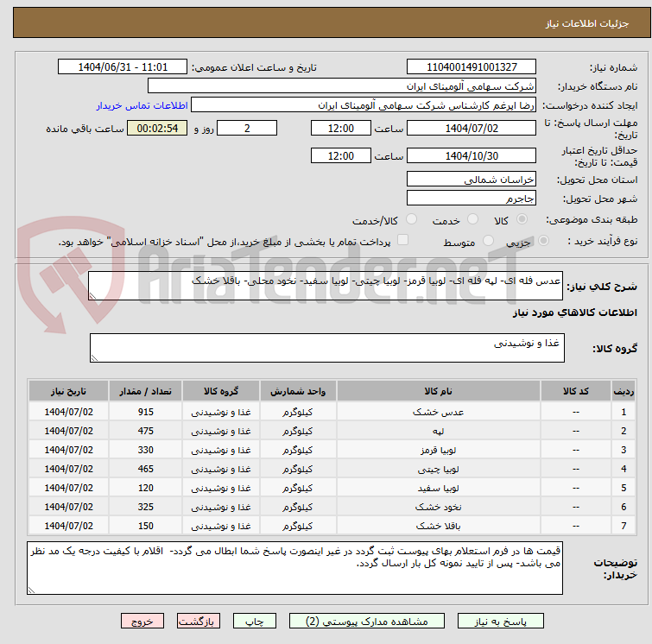Click the شماره نیاز number field
Viewport: 652px width, 644px height.
[x=472, y=67]
